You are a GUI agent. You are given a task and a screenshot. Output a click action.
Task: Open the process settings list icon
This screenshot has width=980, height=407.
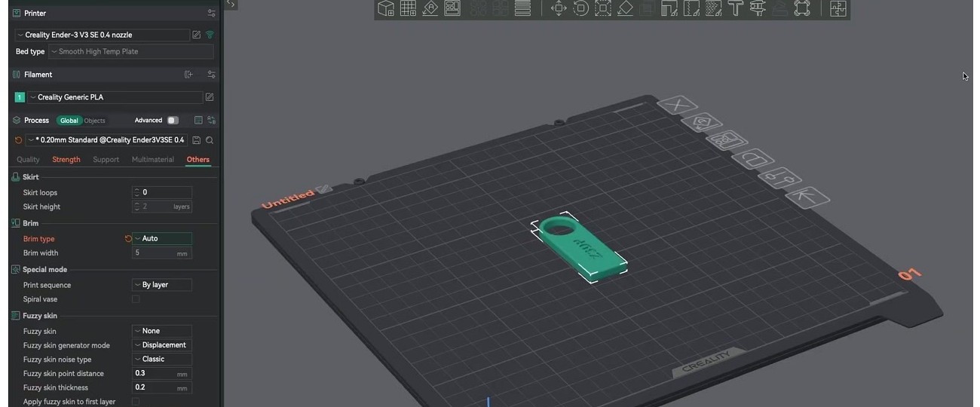pyautogui.click(x=198, y=120)
